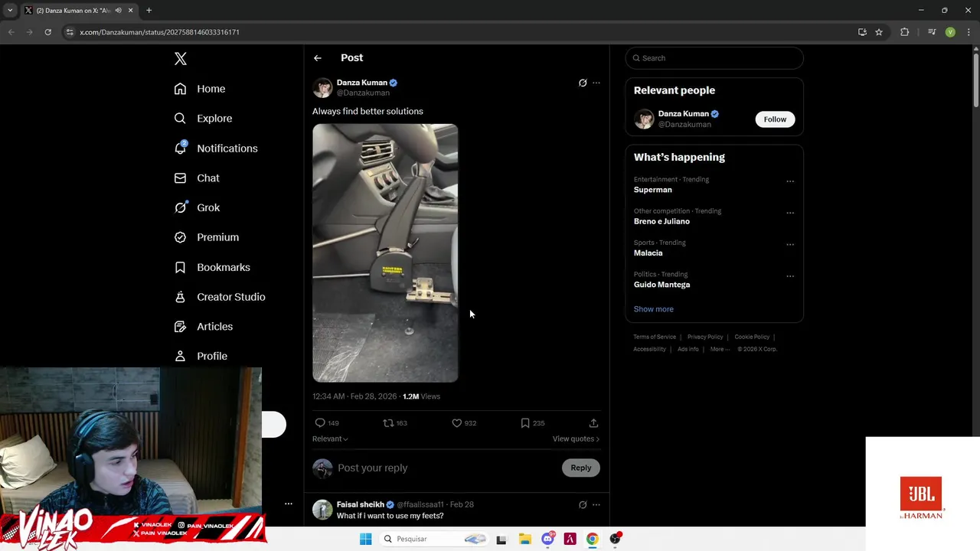This screenshot has width=980, height=551.
Task: Open Chat from the sidebar
Action: [x=196, y=178]
